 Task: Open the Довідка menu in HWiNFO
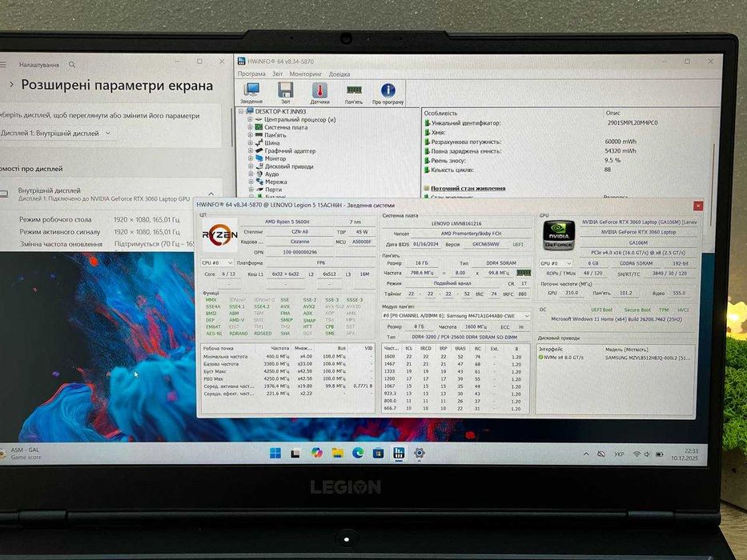[x=339, y=74]
